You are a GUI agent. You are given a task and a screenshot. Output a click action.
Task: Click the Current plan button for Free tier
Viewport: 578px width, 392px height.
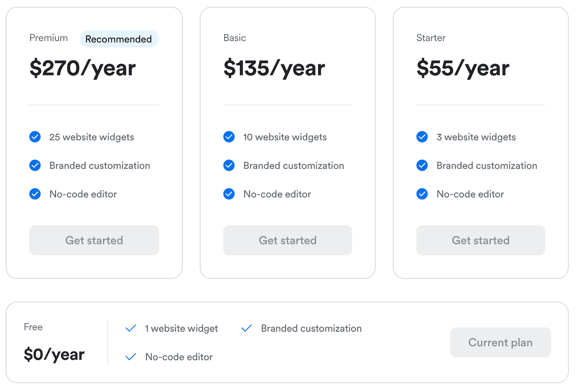click(x=500, y=342)
